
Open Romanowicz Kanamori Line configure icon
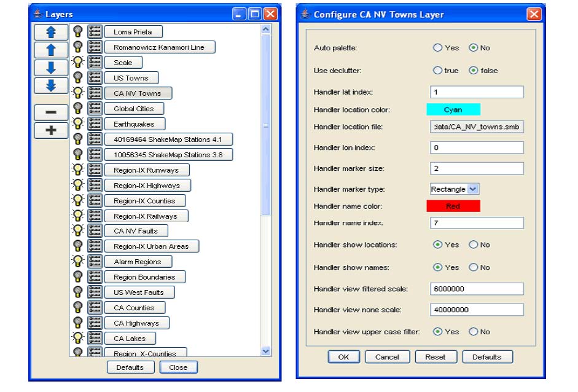[95, 47]
